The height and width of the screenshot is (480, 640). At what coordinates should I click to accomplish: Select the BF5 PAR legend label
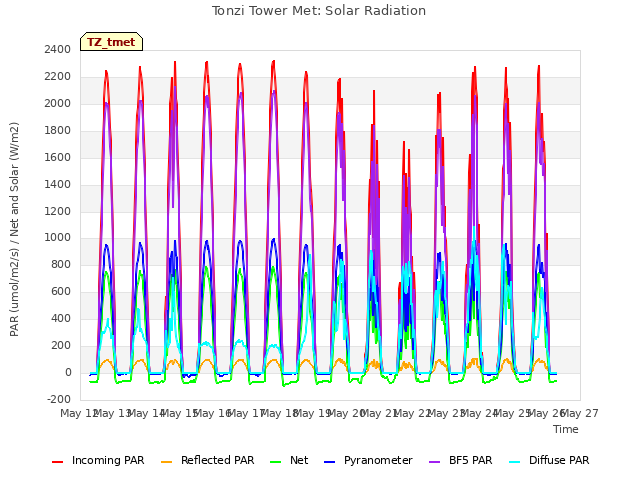(471, 460)
